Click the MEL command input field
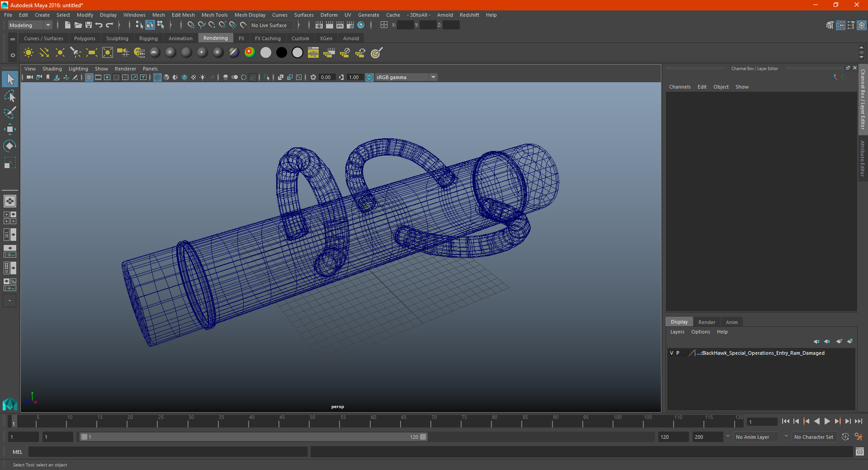This screenshot has height=470, width=868. coord(168,452)
